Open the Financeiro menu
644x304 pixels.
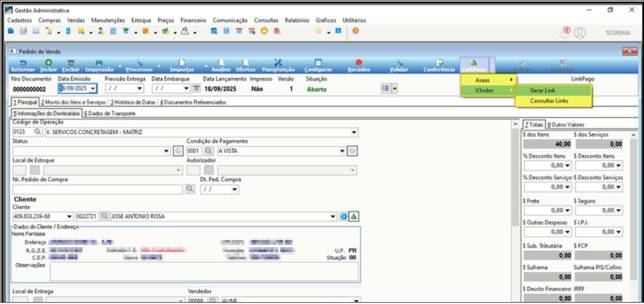[x=193, y=20]
